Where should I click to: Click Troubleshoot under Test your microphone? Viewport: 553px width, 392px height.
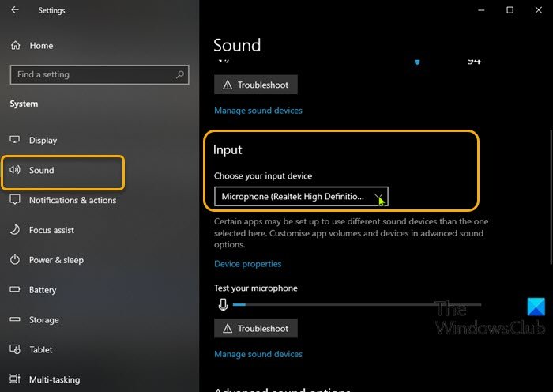[x=256, y=328]
